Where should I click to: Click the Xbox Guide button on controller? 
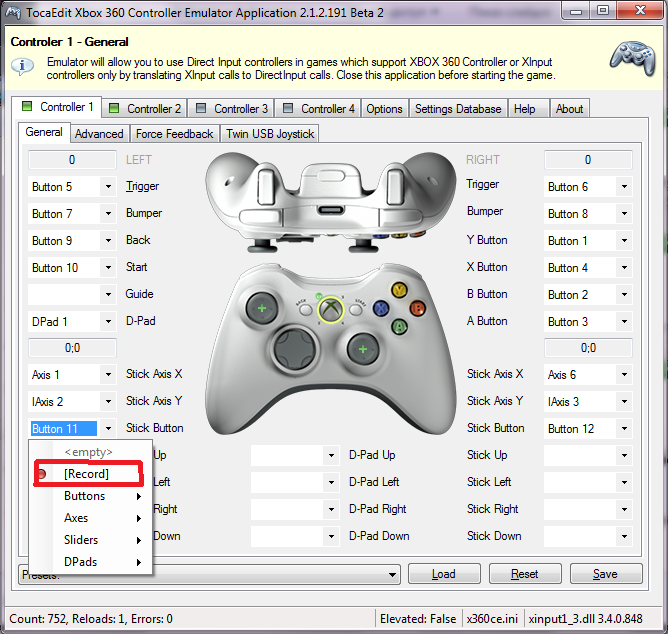click(329, 311)
